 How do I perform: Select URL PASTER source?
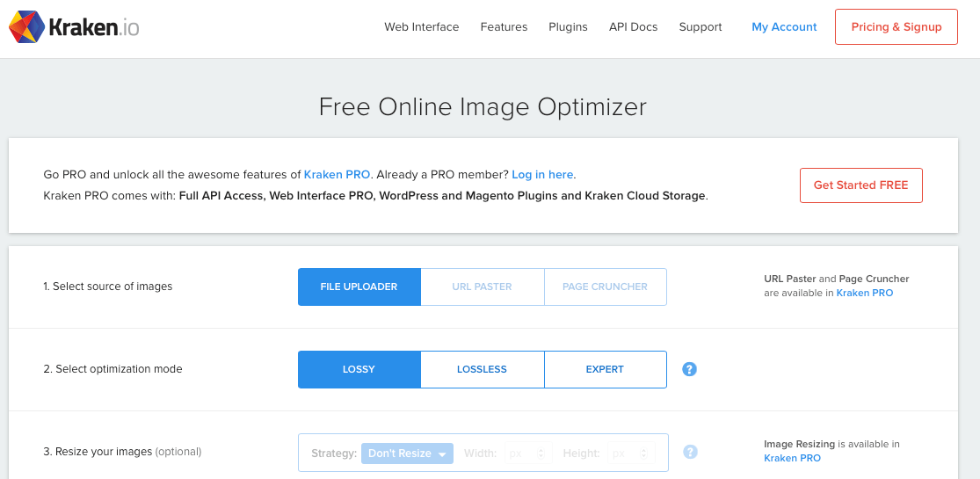(x=482, y=287)
